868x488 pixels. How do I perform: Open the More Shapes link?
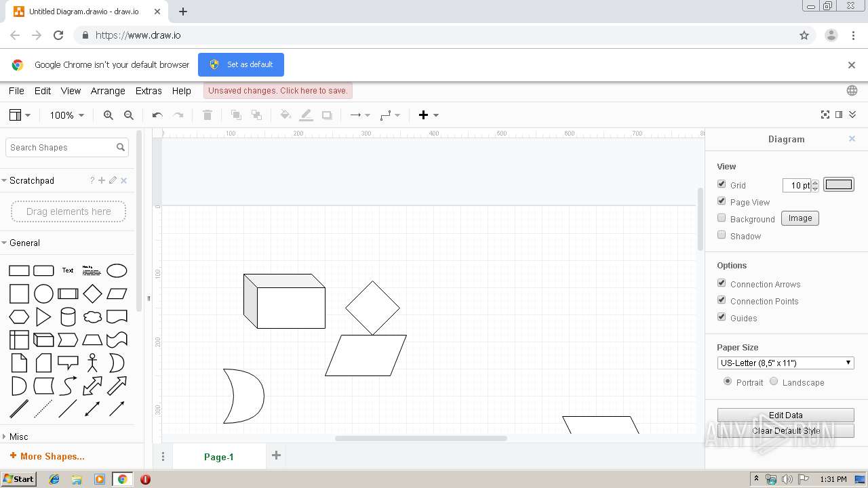[47, 456]
